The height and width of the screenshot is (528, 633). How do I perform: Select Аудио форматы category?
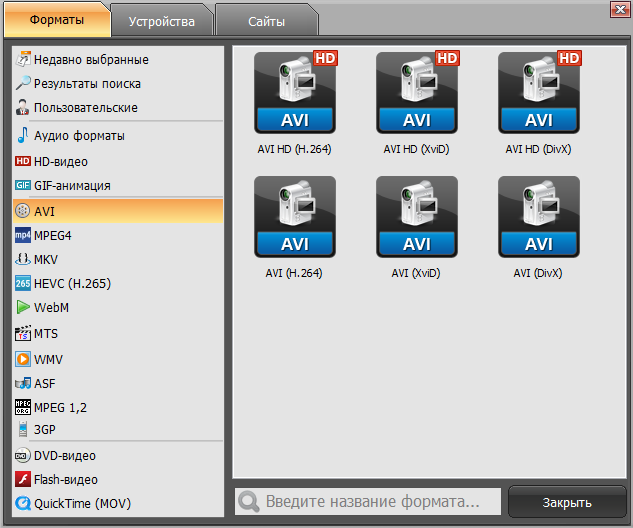coord(118,136)
